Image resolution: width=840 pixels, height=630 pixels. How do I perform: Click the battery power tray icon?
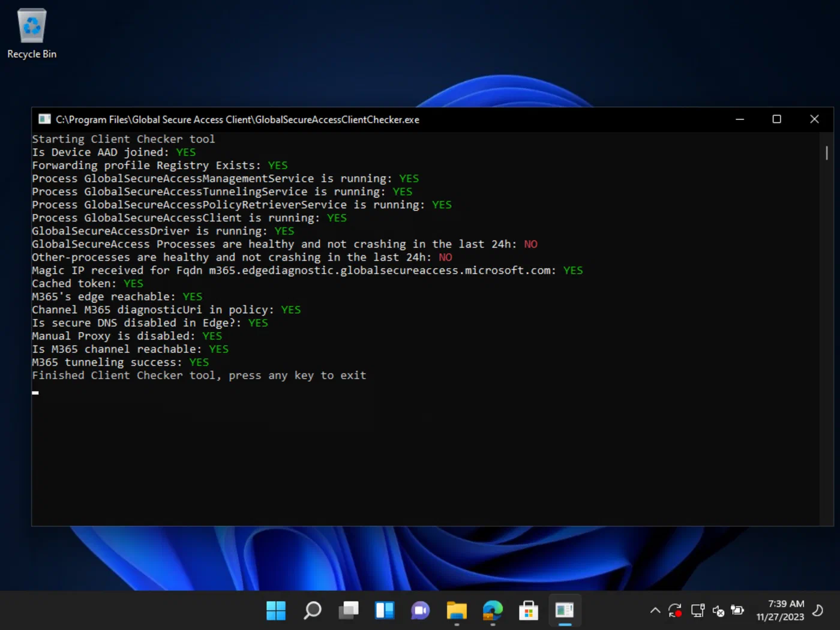[x=738, y=611]
